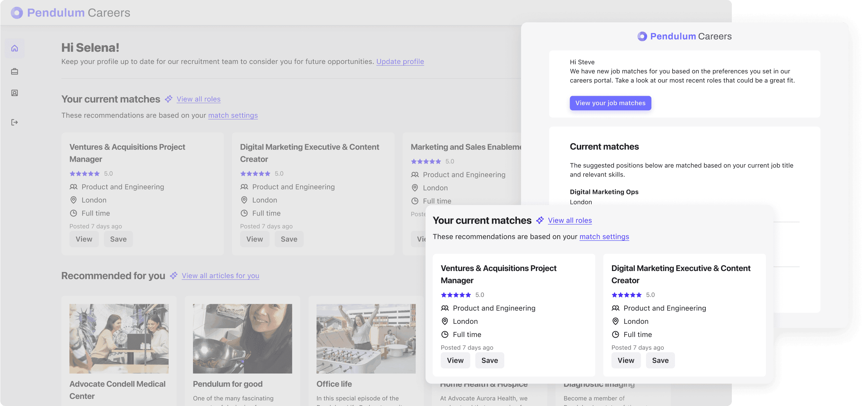
Task: Save dimmed Ventures & Acquisitions Project Manager job
Action: pyautogui.click(x=118, y=239)
